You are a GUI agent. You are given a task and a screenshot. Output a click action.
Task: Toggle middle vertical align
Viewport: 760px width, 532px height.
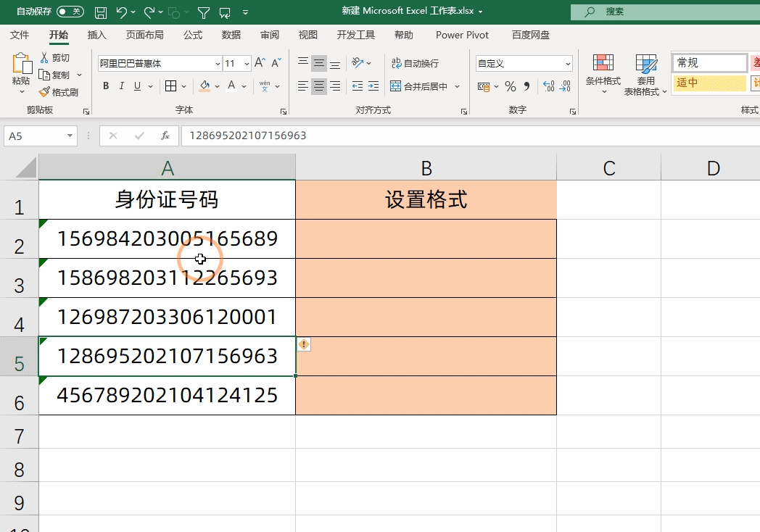click(319, 62)
